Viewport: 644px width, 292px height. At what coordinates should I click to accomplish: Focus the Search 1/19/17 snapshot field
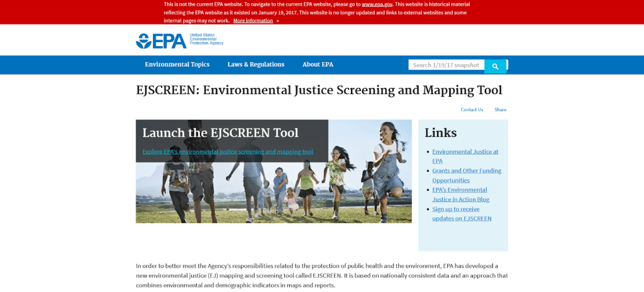446,65
